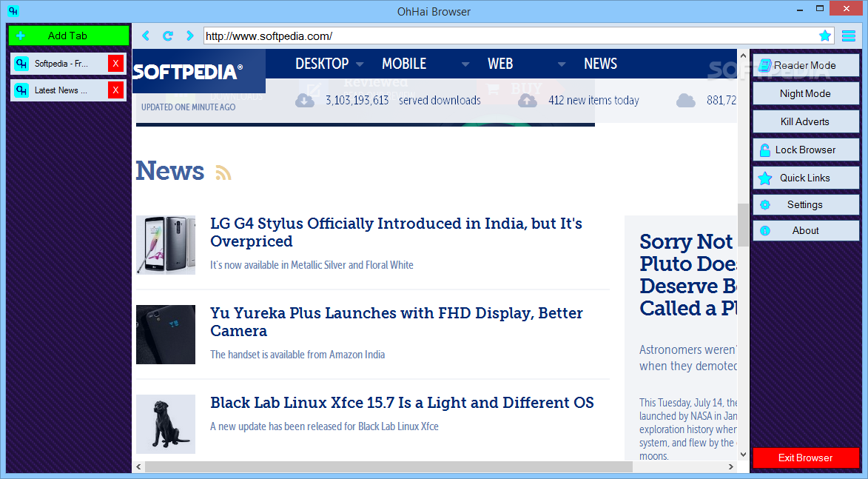Switch to the Latest News tab
This screenshot has height=479, width=868.
pyautogui.click(x=61, y=90)
